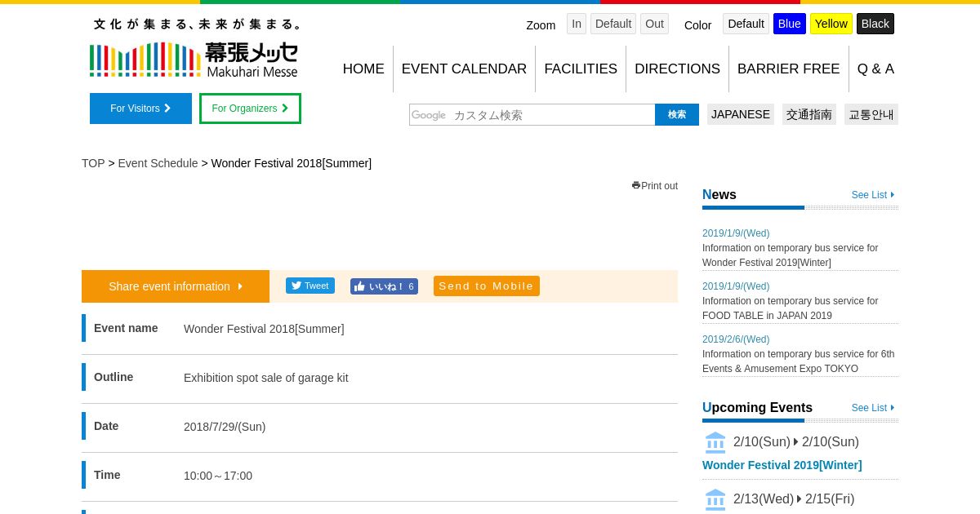Open Wonder Festival 2019[Winter] upcoming event

pos(782,465)
